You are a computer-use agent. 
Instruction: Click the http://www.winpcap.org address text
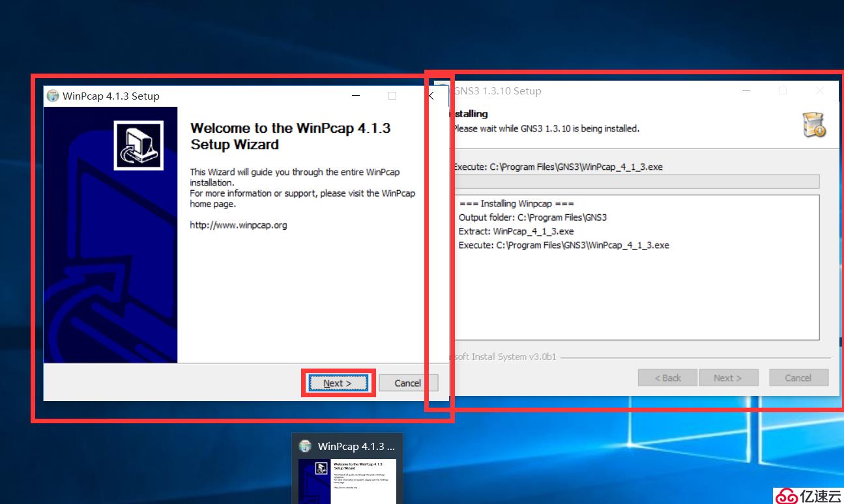(239, 225)
